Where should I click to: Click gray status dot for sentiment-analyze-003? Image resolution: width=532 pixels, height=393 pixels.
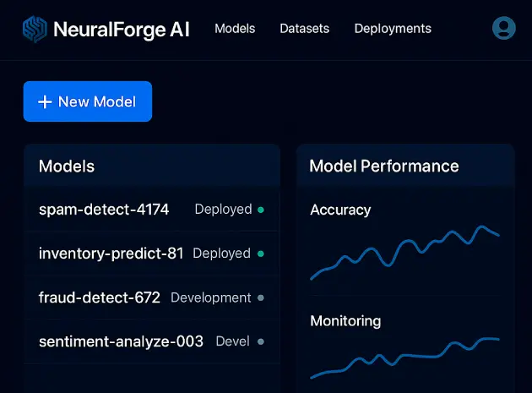(261, 341)
